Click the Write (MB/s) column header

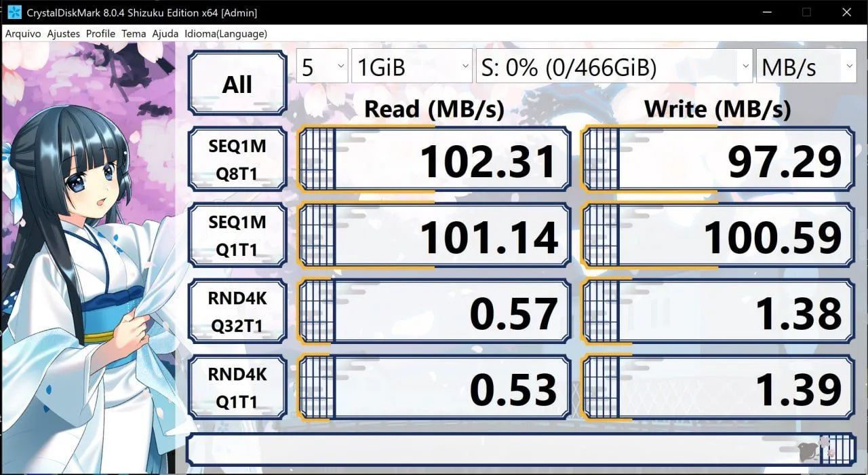pos(718,109)
